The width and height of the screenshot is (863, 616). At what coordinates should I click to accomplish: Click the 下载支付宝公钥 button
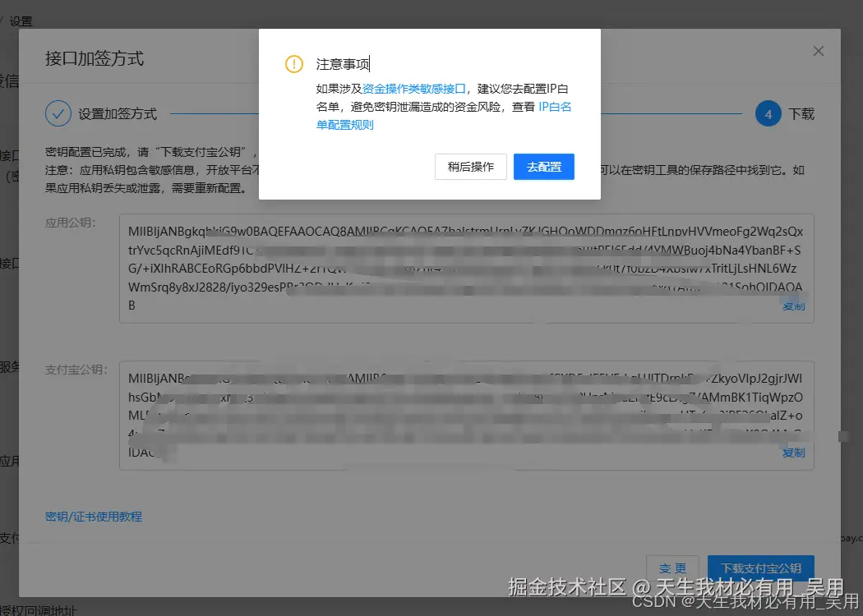point(760,568)
